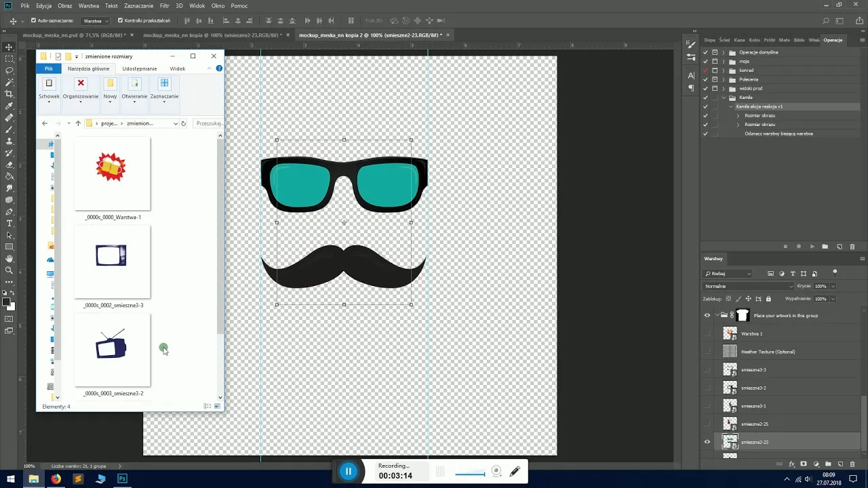868x488 pixels.
Task: Hide the smieszne2-23 layer
Action: [x=707, y=442]
